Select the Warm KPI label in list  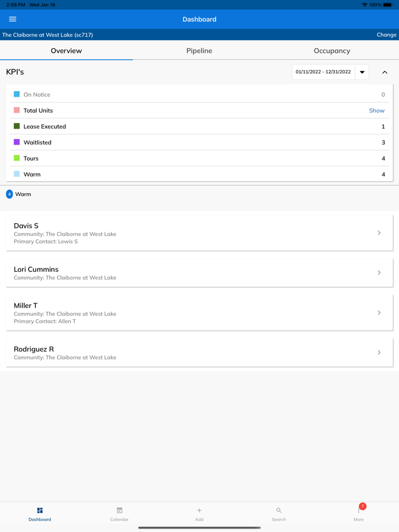pos(32,174)
